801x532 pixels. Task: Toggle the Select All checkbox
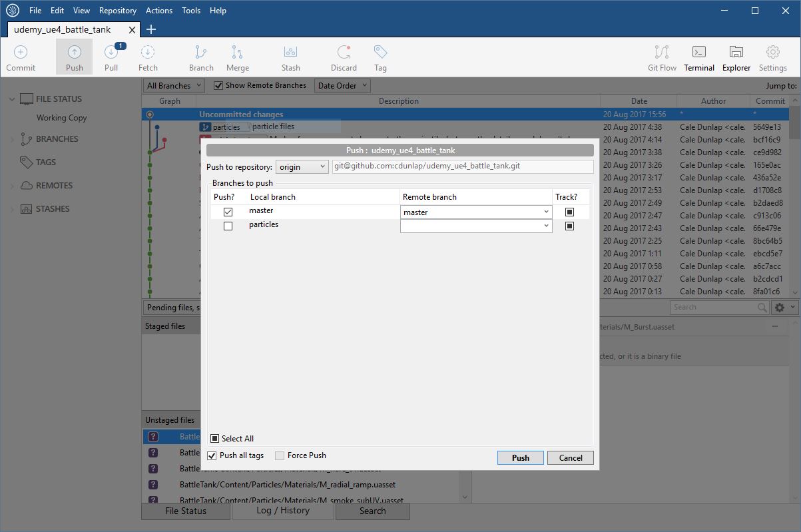(214, 438)
